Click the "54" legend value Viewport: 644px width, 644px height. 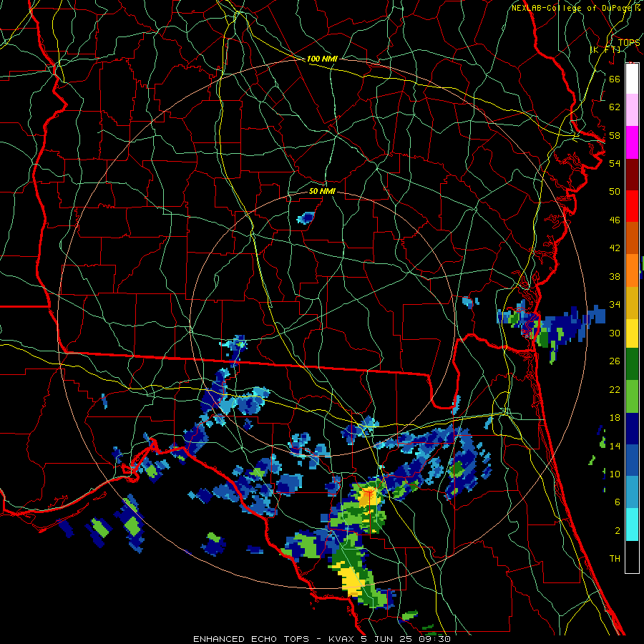615,163
